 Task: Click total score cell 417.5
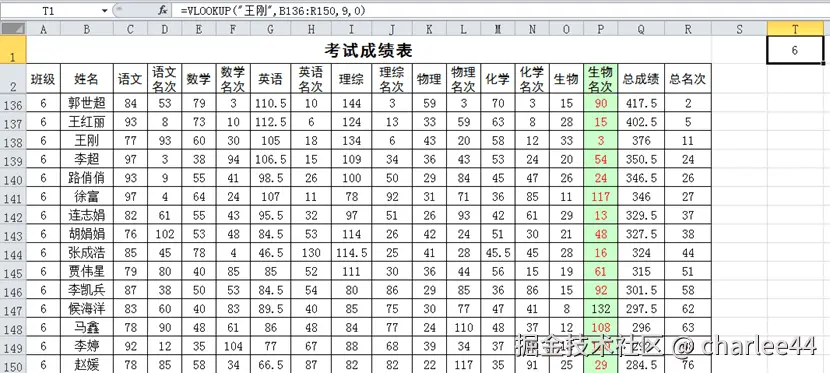pos(641,103)
